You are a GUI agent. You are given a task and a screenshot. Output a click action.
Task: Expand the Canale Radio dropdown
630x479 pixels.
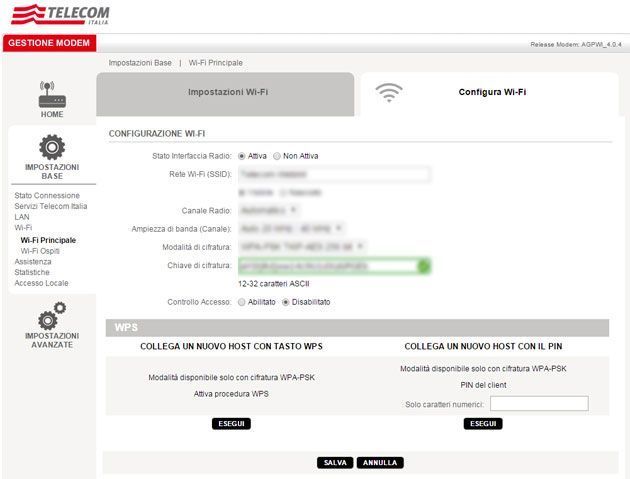[267, 211]
